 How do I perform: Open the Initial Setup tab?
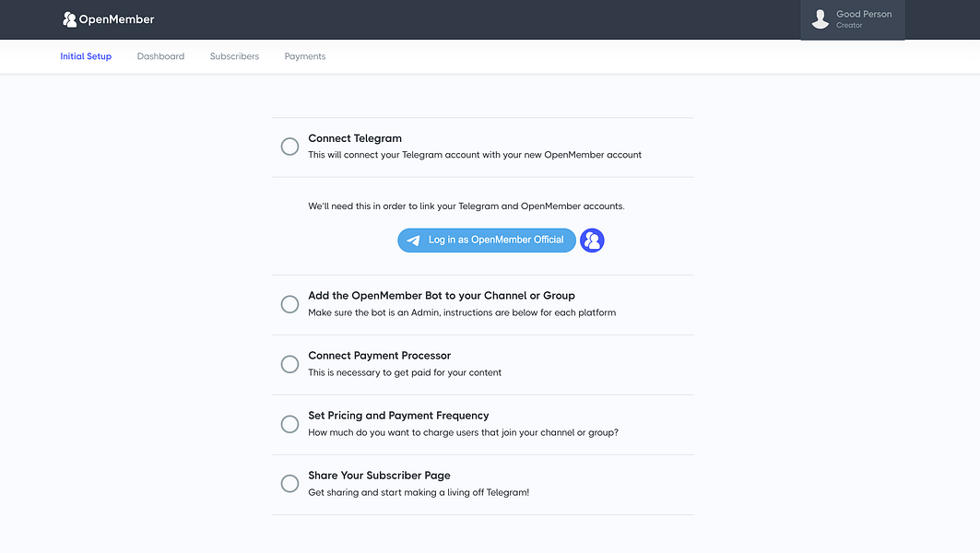(x=86, y=56)
